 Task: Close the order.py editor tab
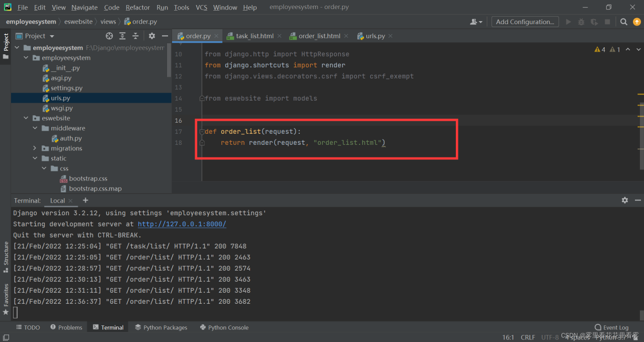click(x=216, y=36)
